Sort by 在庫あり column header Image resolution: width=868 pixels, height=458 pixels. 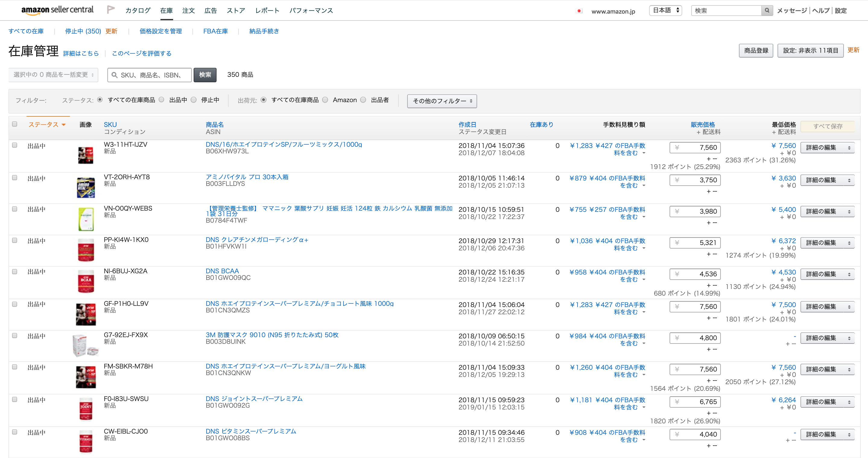541,124
